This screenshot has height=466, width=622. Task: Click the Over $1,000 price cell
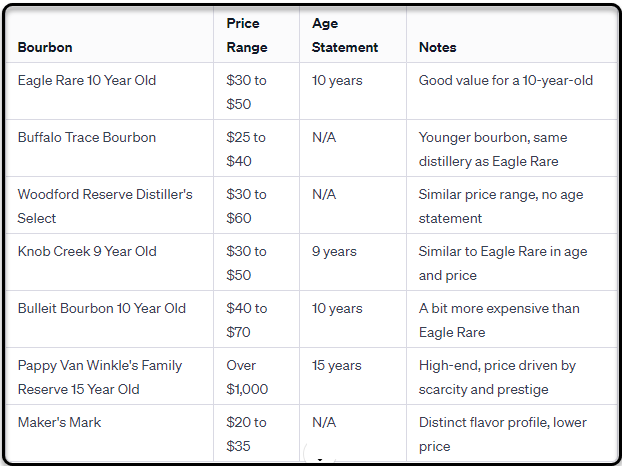click(247, 377)
